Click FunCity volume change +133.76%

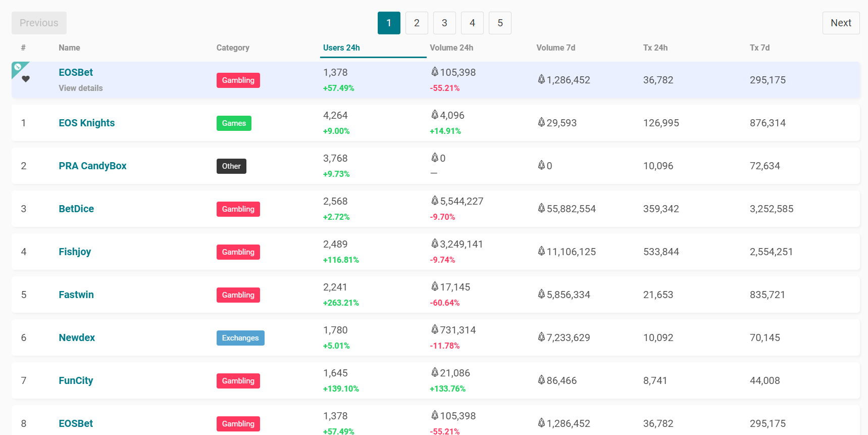click(447, 389)
